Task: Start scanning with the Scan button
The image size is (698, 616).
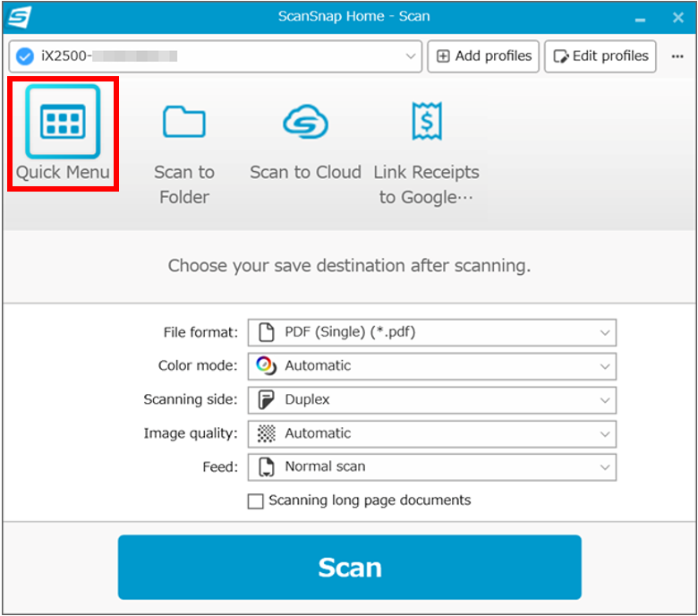Action: 349,567
